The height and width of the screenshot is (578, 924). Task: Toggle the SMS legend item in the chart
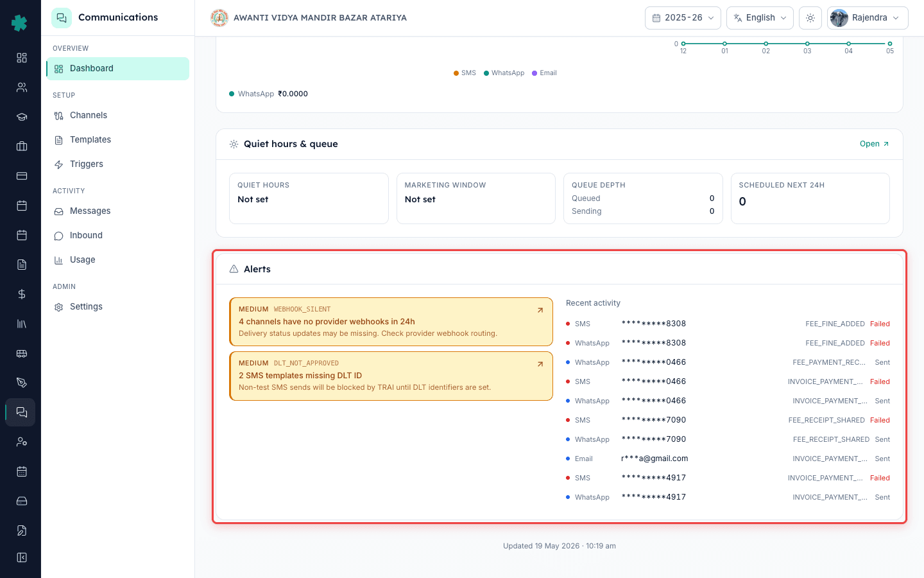click(465, 73)
